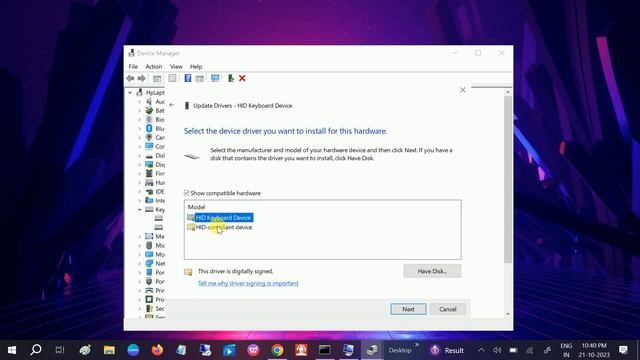Screen dimensions: 640x360
Task: Click the back arrow in Update Drivers dialog
Action: (x=171, y=105)
